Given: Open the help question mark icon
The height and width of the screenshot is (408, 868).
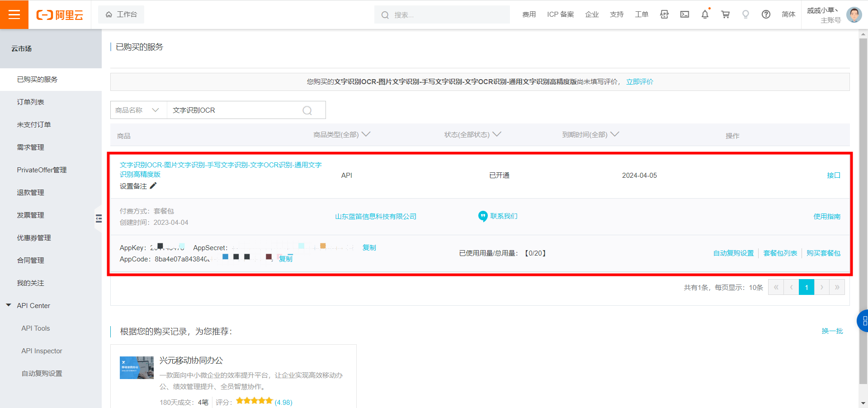Looking at the screenshot, I should coord(766,14).
